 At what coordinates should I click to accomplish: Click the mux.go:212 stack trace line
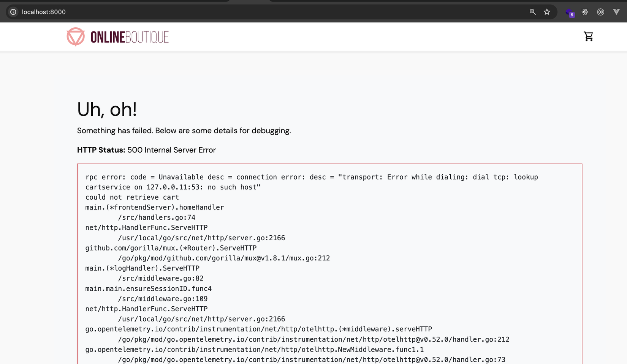pos(224,258)
